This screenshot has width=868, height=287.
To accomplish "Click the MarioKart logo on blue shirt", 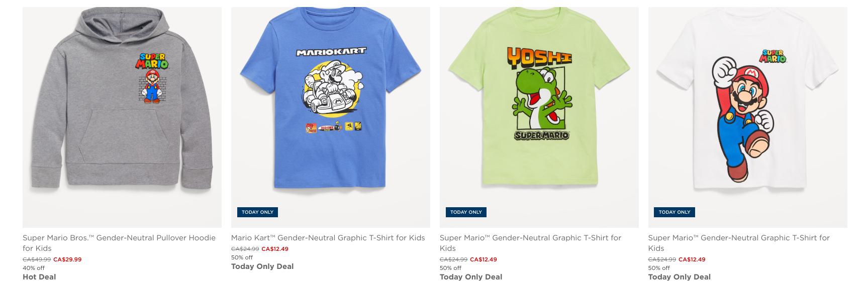I will coord(331,52).
